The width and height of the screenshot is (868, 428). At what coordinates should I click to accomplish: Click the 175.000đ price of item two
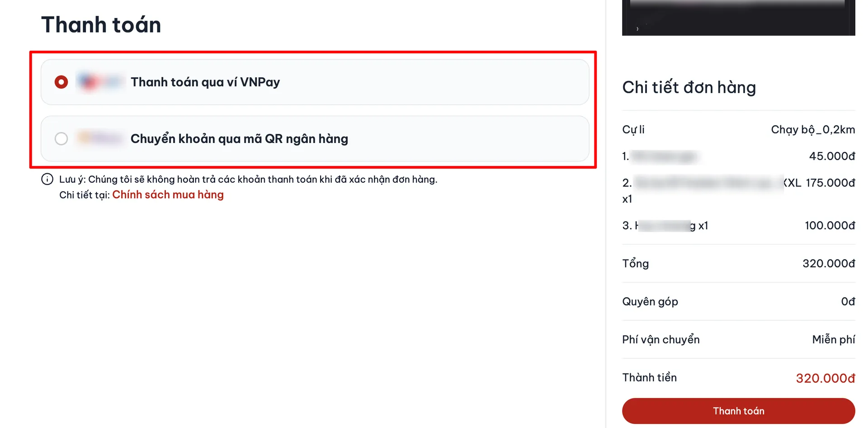[x=830, y=183]
